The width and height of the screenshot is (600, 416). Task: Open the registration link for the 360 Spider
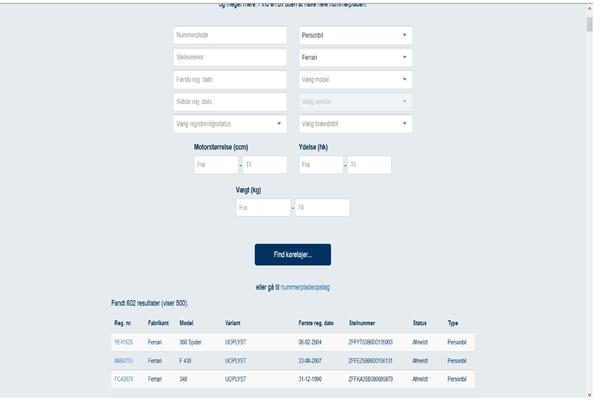[123, 342]
